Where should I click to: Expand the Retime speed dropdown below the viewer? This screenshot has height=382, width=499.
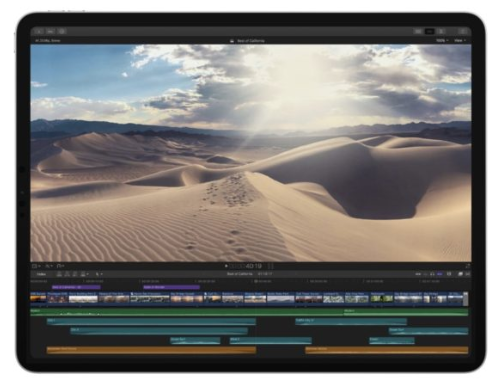[60, 266]
